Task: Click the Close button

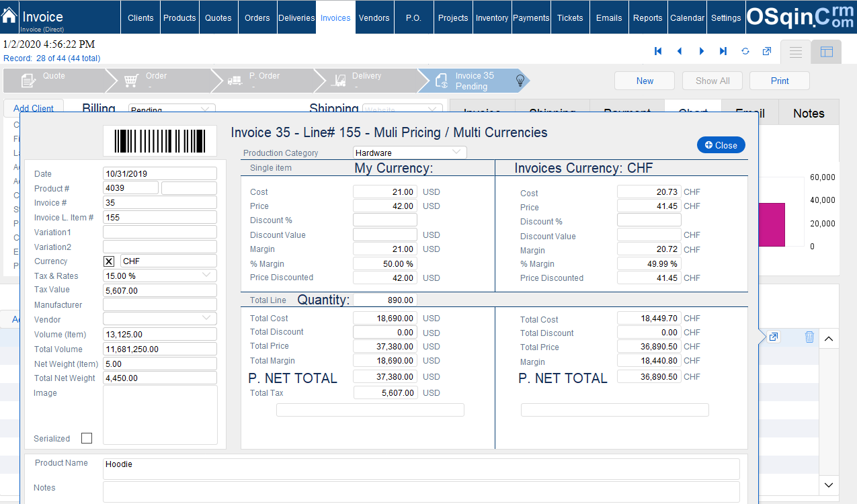Action: click(721, 145)
